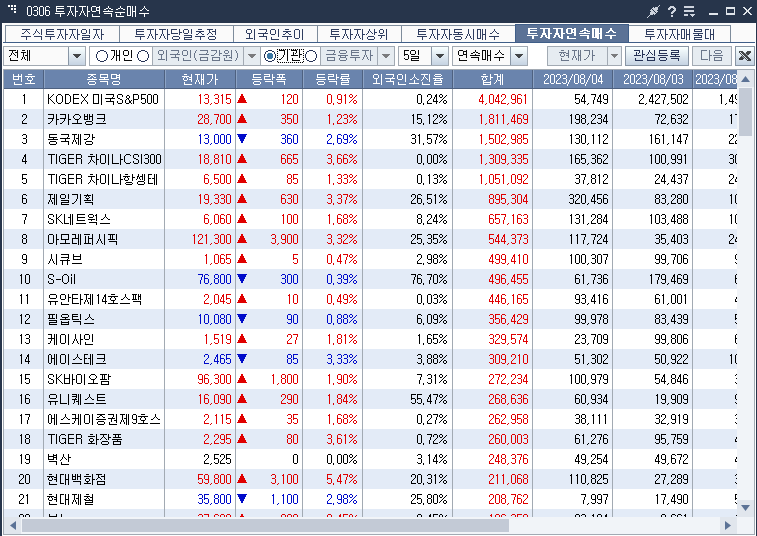This screenshot has width=757, height=536.
Task: Expand the 금융투자 dropdown arrow
Action: [386, 56]
